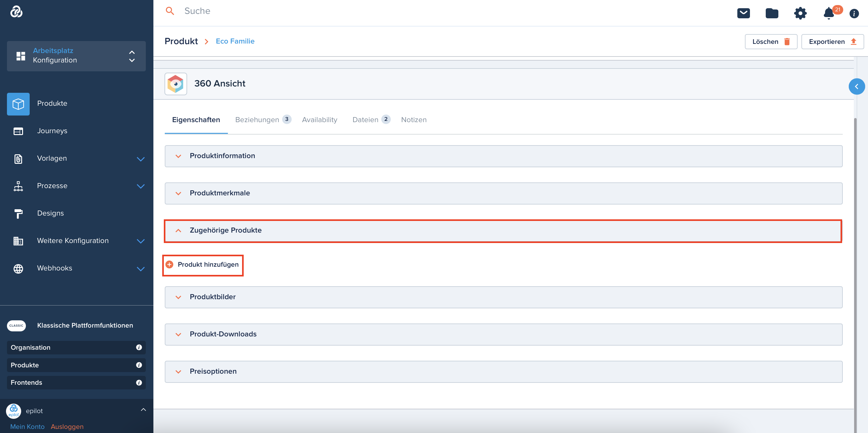Image resolution: width=868 pixels, height=433 pixels.
Task: Switch to the Notizen tab
Action: [x=414, y=120]
